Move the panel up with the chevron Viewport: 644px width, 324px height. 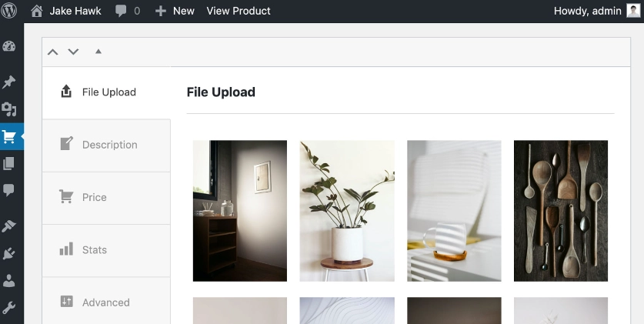tap(52, 52)
